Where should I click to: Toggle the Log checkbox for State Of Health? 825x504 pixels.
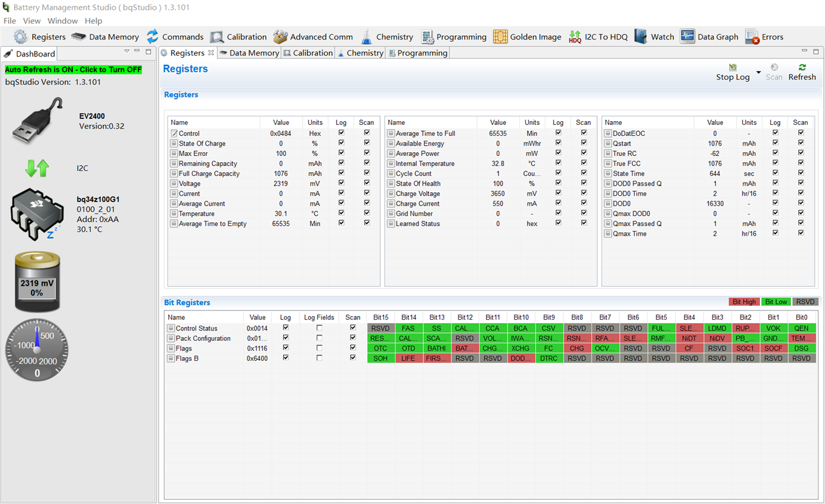[x=558, y=183]
